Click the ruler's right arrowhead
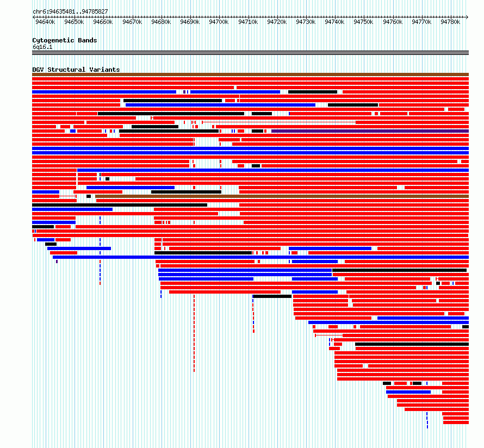This screenshot has height=448, width=484. pos(467,17)
